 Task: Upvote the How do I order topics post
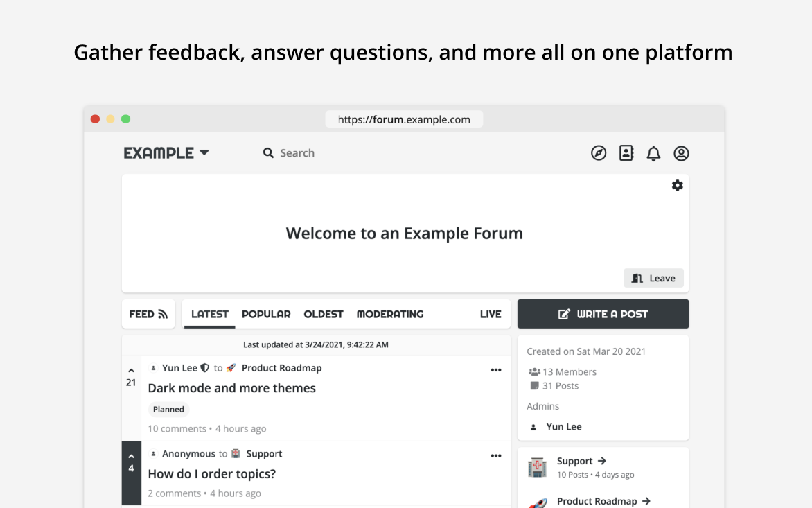[131, 457]
